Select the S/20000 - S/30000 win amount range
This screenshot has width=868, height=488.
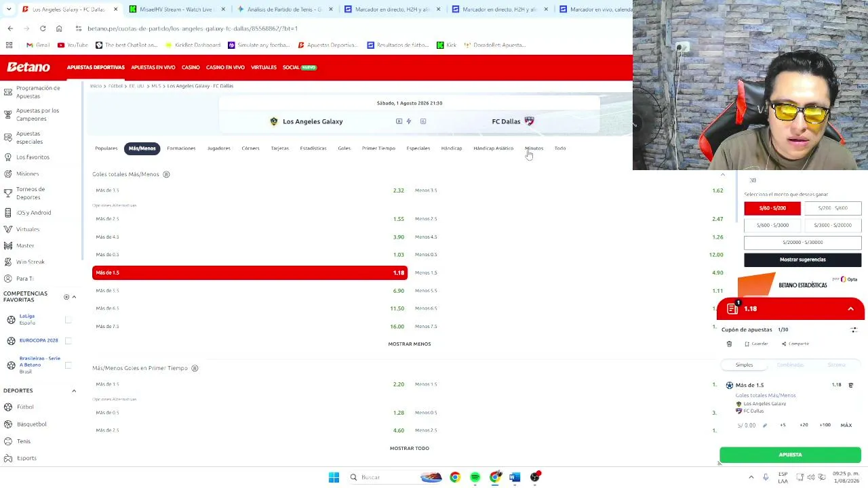803,242
